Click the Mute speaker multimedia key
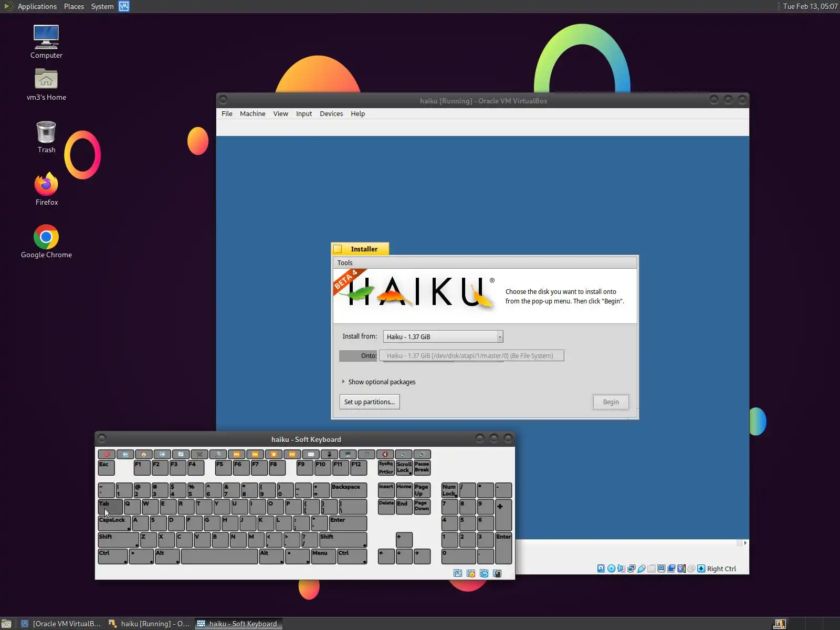Screen dimensions: 840x630 pos(385,454)
